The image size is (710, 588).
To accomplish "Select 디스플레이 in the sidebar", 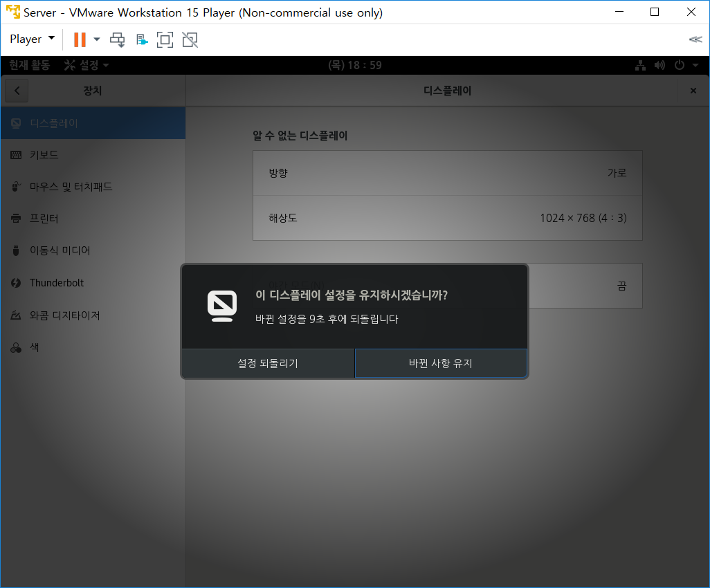I will coord(93,123).
